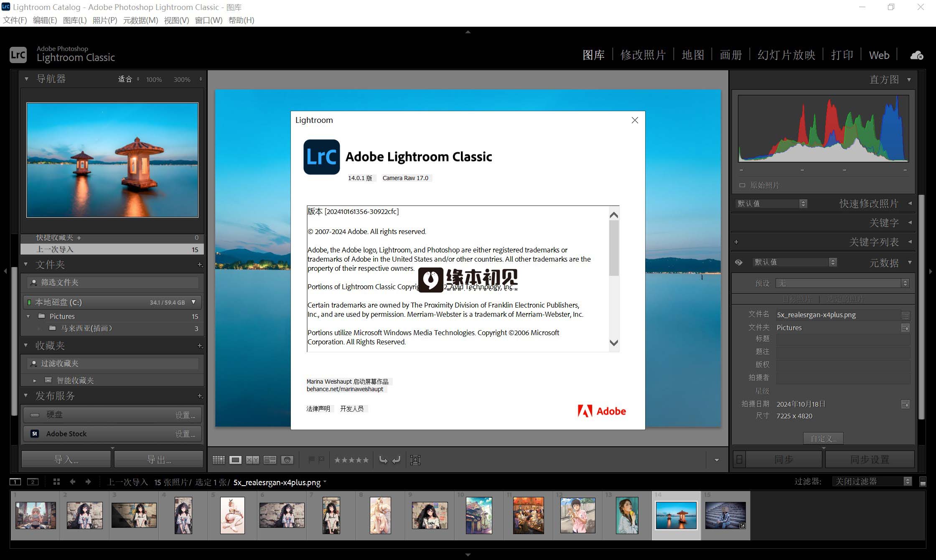
Task: Click scrollbar thumb in about text
Action: pos(614,248)
